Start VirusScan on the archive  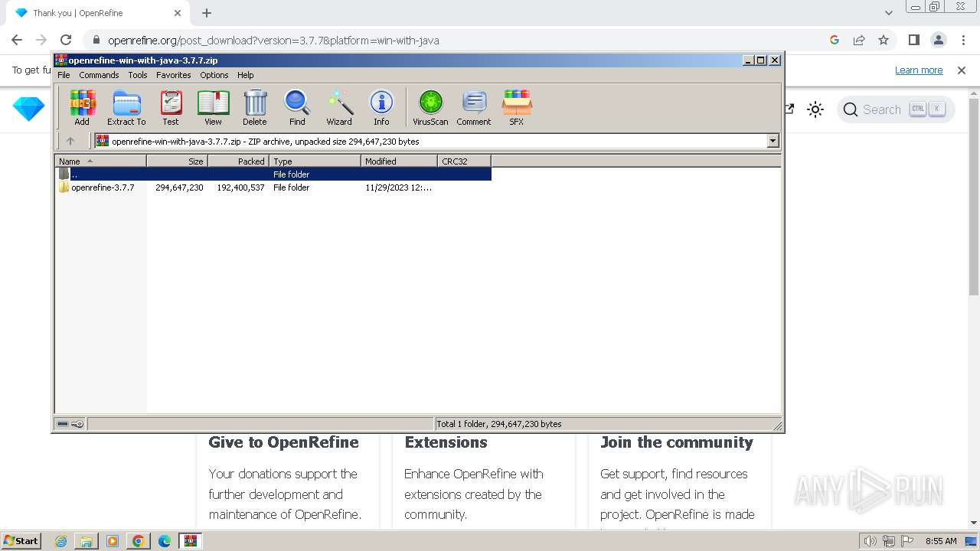430,107
